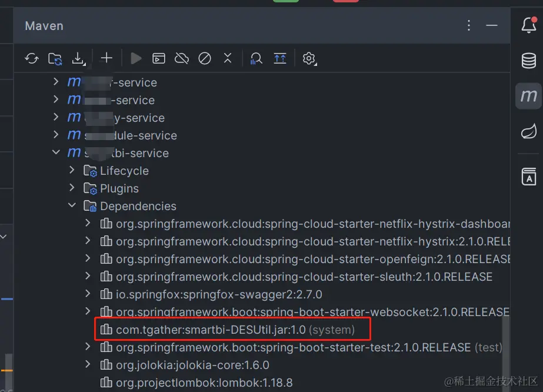Open Database tool window icon
The height and width of the screenshot is (392, 543).
(x=529, y=61)
